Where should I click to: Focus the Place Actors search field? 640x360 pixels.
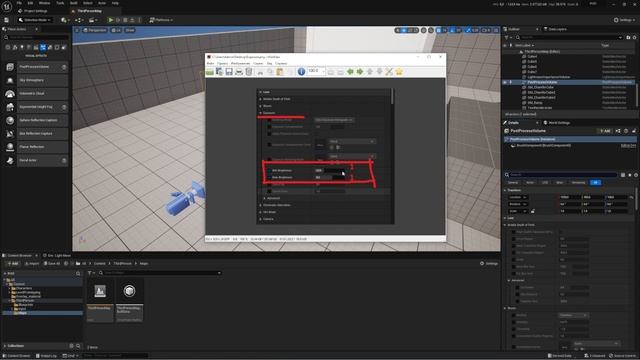(x=37, y=38)
